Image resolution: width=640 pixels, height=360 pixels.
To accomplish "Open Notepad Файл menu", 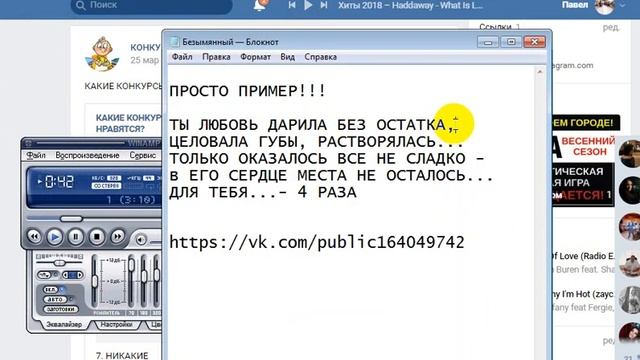I will coord(182,57).
